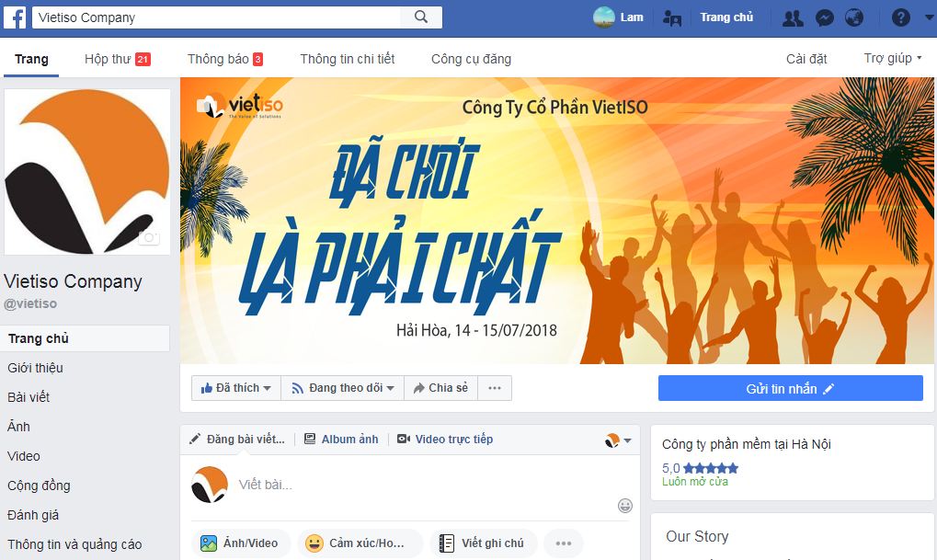Click the search magnifier icon
Screen dimensions: 937x560
(x=421, y=17)
